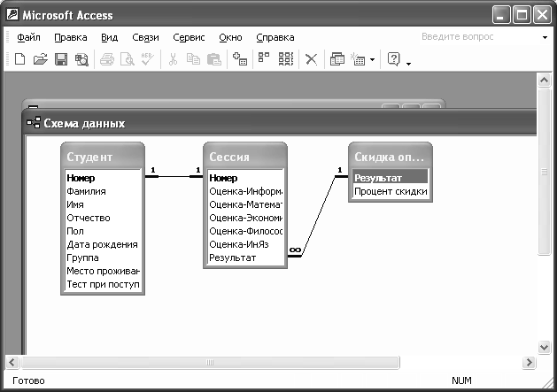The height and width of the screenshot is (392, 557).
Task: Select Тест при поступлении field
Action: (103, 284)
